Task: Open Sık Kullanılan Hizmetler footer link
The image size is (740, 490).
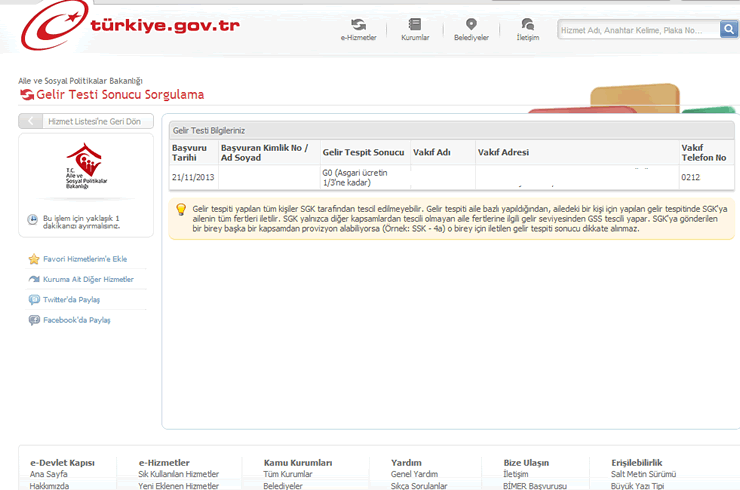Action: coord(178,474)
